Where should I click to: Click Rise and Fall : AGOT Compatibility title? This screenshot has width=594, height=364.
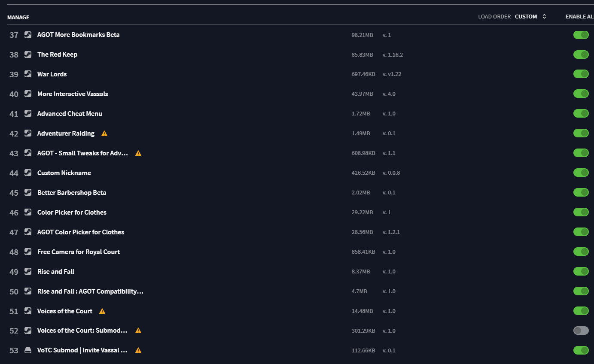click(90, 291)
